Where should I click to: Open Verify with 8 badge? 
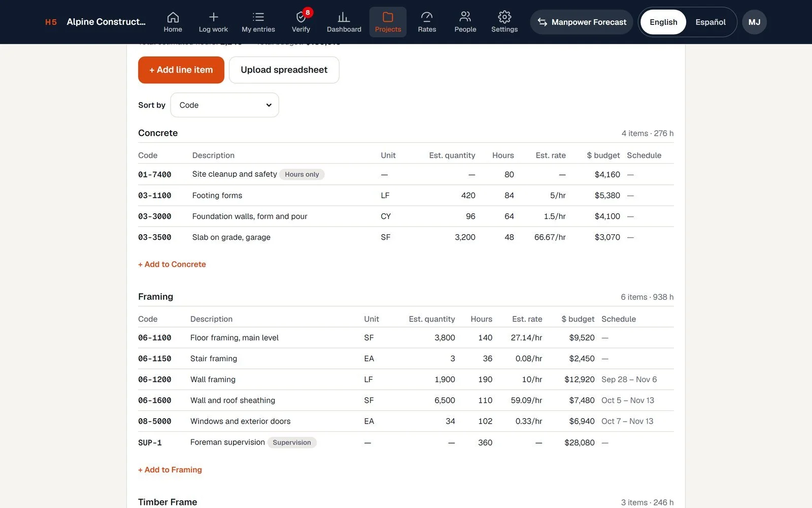(301, 22)
